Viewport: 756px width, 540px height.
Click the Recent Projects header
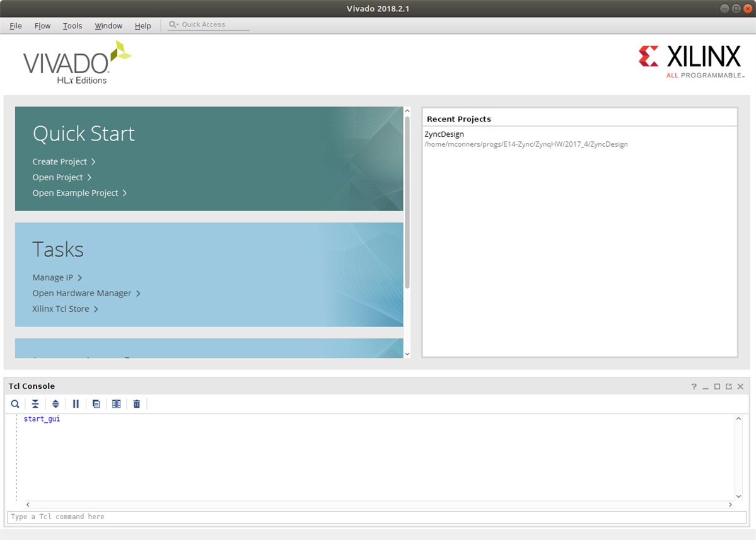(458, 119)
